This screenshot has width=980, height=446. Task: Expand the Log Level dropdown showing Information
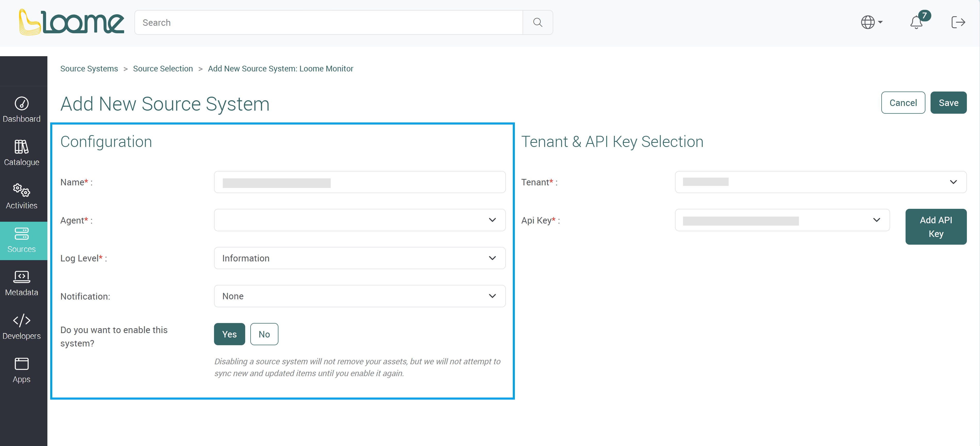tap(360, 258)
